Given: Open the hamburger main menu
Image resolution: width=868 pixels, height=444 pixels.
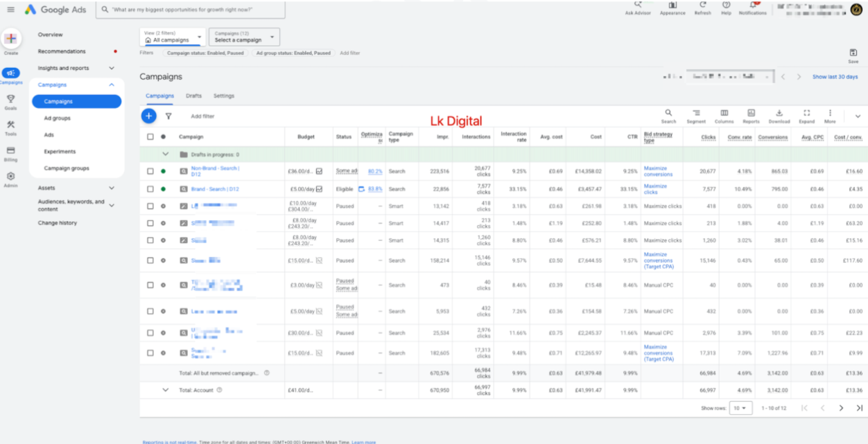Looking at the screenshot, I should (x=10, y=10).
